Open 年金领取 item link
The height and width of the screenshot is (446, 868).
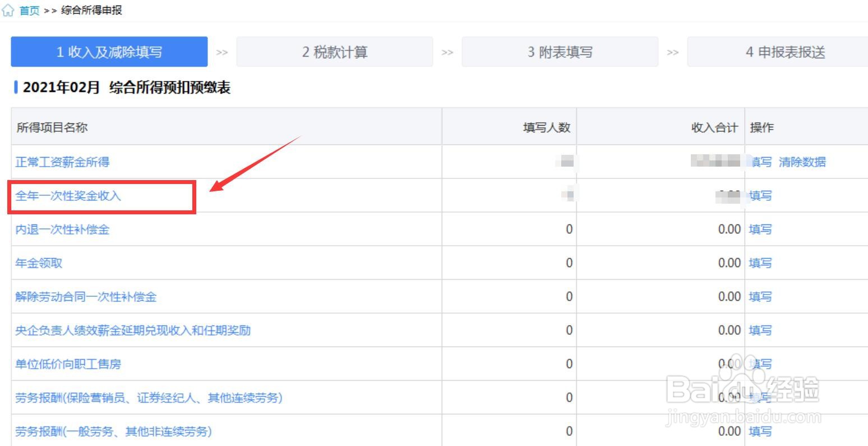click(39, 263)
